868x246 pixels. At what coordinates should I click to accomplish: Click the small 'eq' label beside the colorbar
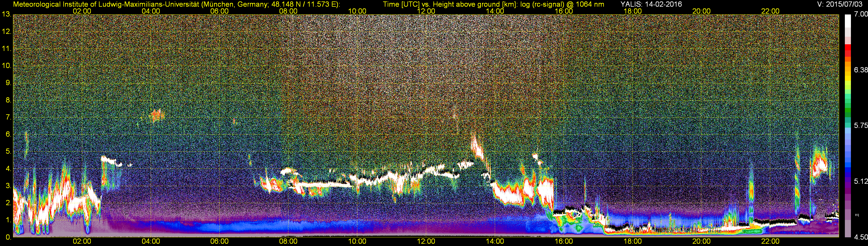pos(857,214)
